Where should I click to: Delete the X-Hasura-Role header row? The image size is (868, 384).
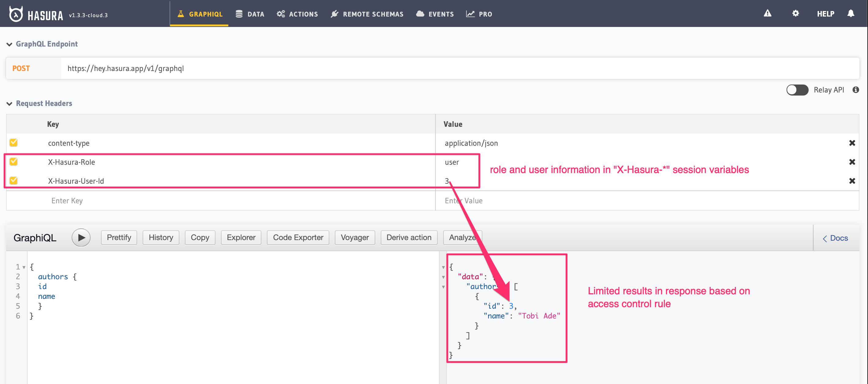[852, 162]
